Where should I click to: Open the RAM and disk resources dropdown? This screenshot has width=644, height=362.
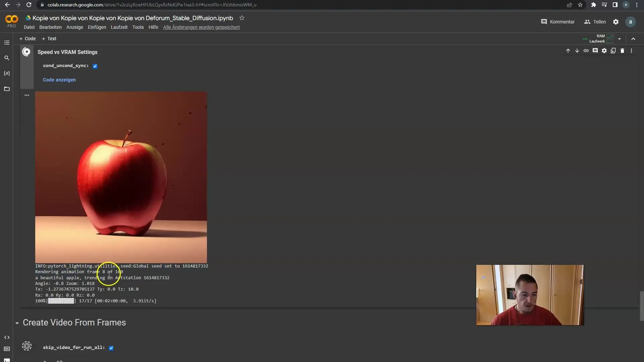point(620,39)
